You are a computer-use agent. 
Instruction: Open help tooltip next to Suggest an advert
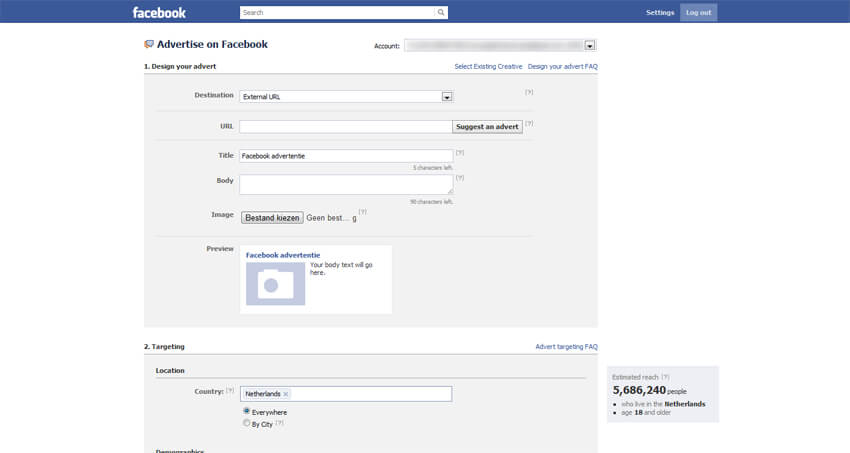click(529, 124)
